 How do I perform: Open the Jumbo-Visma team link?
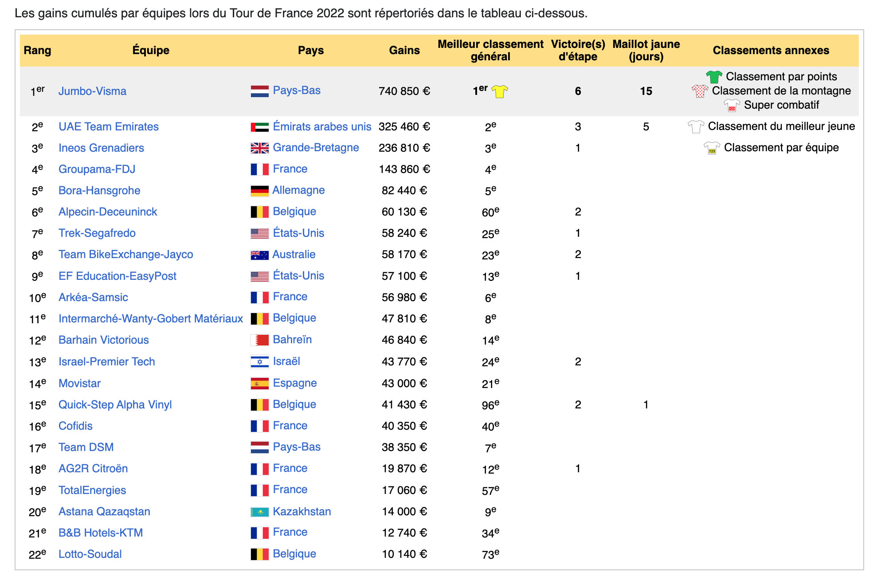(92, 91)
